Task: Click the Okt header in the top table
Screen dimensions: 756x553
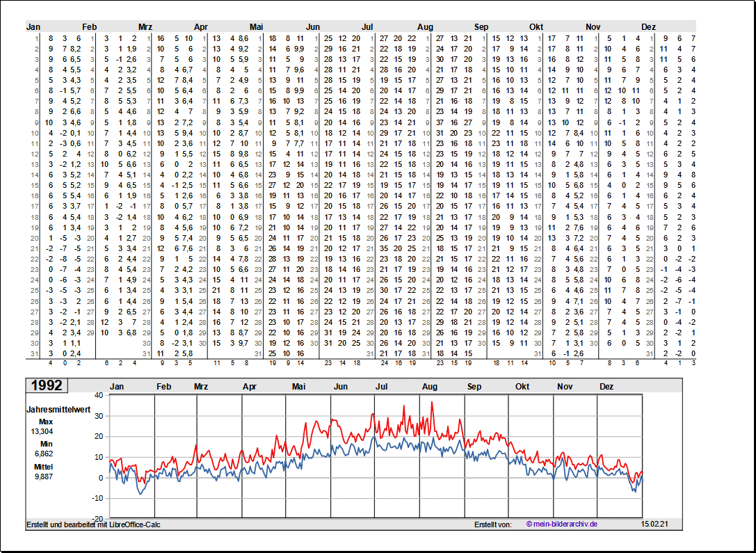Action: tap(536, 27)
